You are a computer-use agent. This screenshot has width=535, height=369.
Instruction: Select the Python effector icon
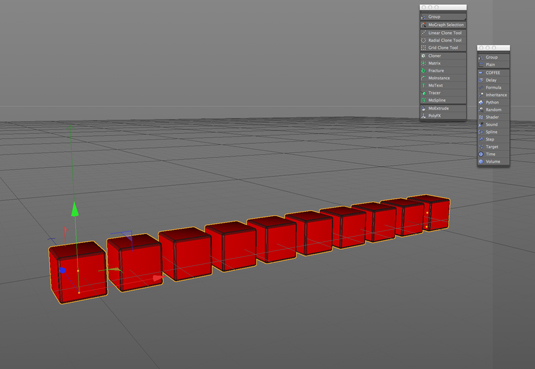coord(481,102)
